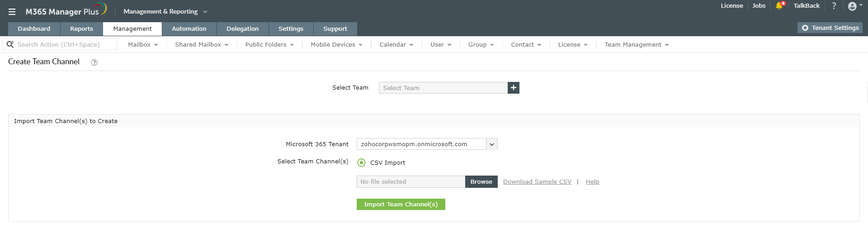The width and height of the screenshot is (868, 243).
Task: Open Tenant Settings gear button
Action: pyautogui.click(x=830, y=28)
